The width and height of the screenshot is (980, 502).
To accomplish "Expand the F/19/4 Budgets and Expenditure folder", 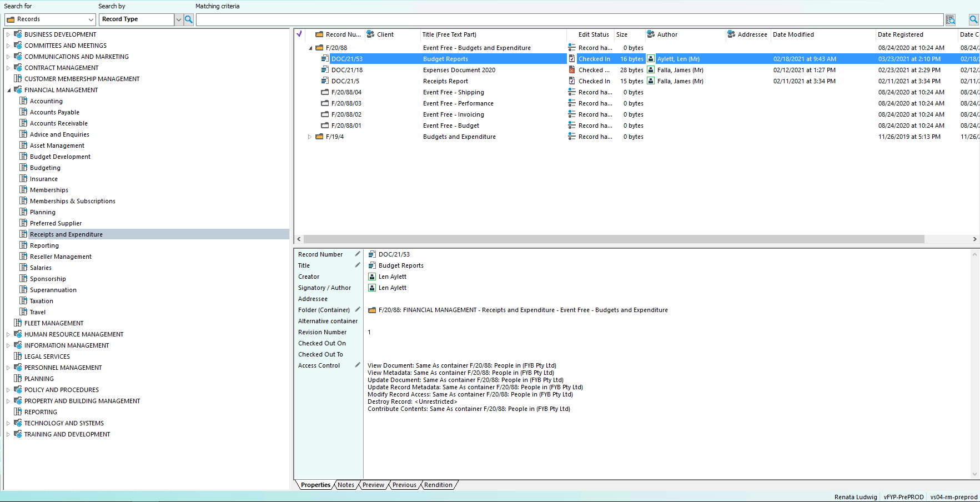I will pos(310,136).
